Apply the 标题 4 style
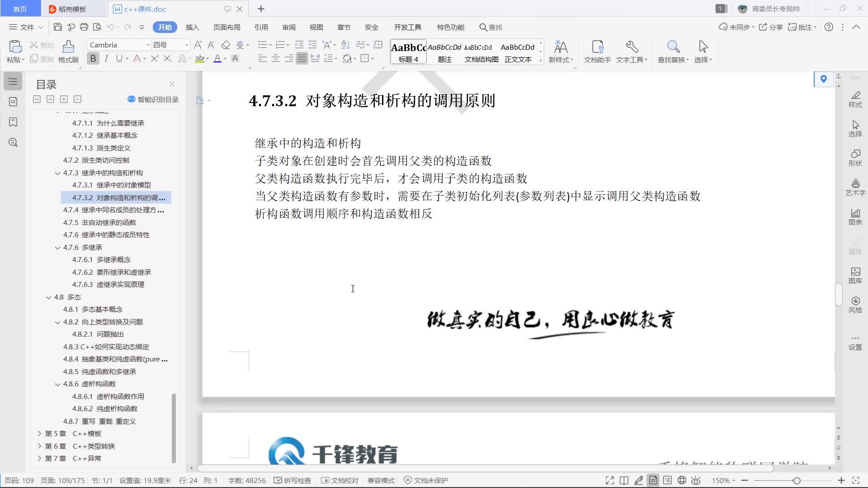868x488 pixels. click(x=408, y=52)
